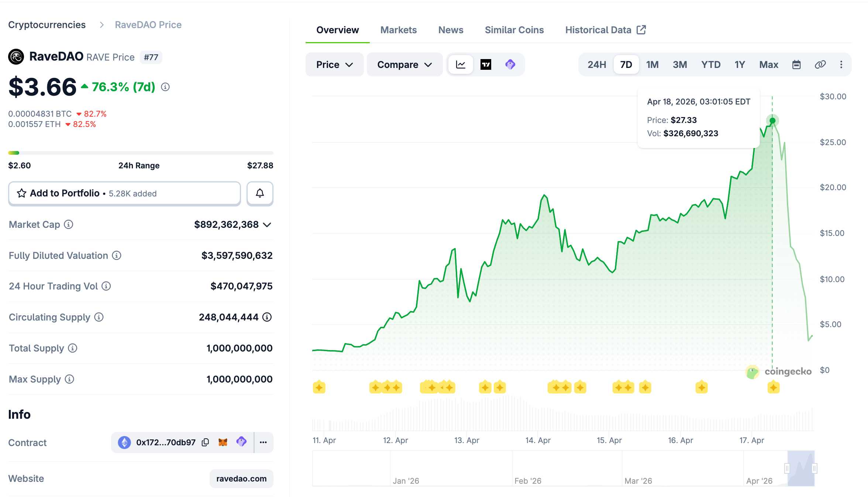868x497 pixels.
Task: Expand the Compare dropdown
Action: [x=404, y=65]
